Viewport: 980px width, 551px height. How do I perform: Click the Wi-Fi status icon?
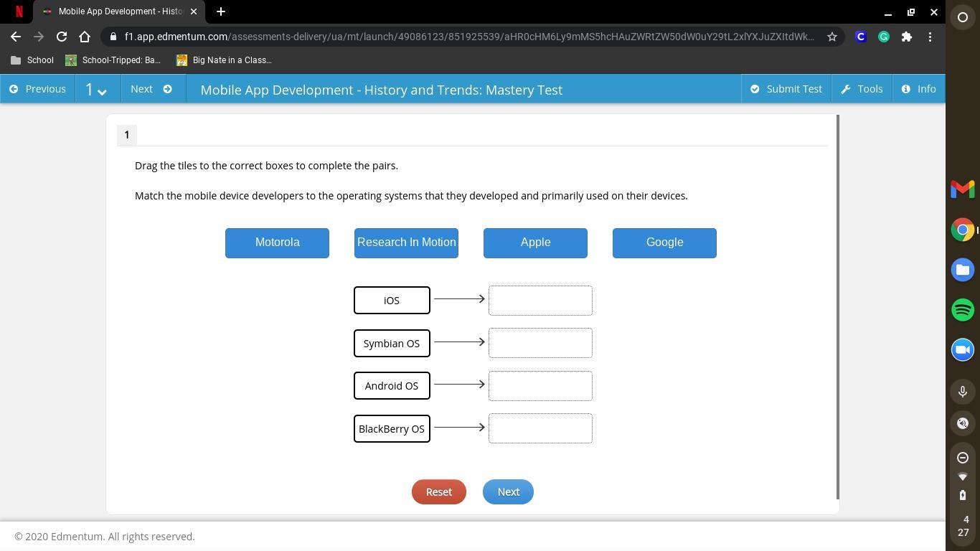[x=963, y=476]
